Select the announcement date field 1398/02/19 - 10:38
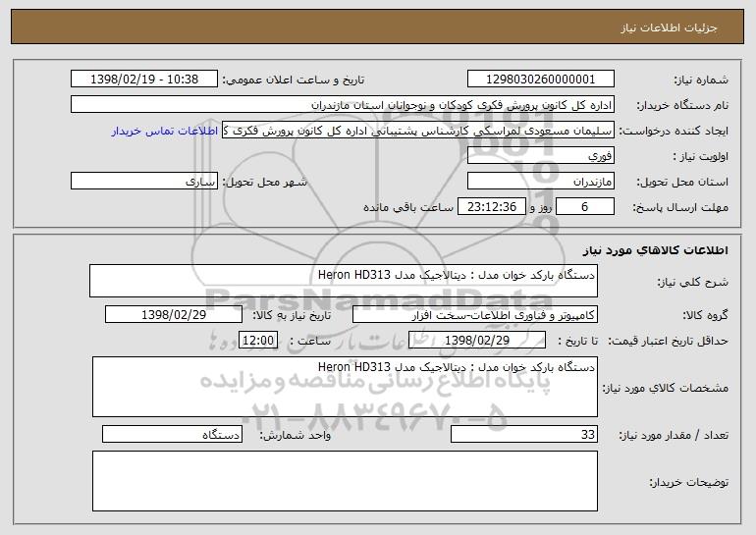Screen dimensions: 756x535 144,80
